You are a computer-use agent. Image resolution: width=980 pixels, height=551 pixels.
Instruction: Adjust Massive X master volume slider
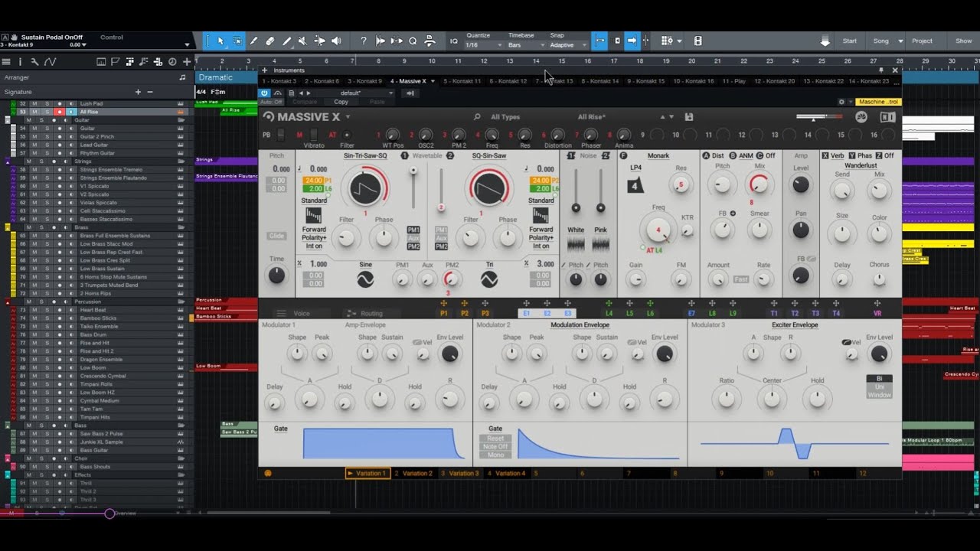(x=820, y=117)
